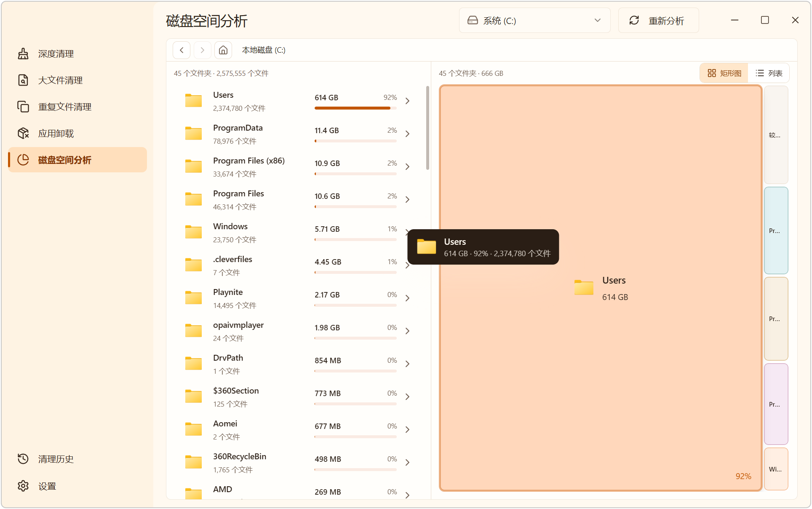The height and width of the screenshot is (509, 812).
Task: Click the Aomei folder icon
Action: pyautogui.click(x=194, y=429)
